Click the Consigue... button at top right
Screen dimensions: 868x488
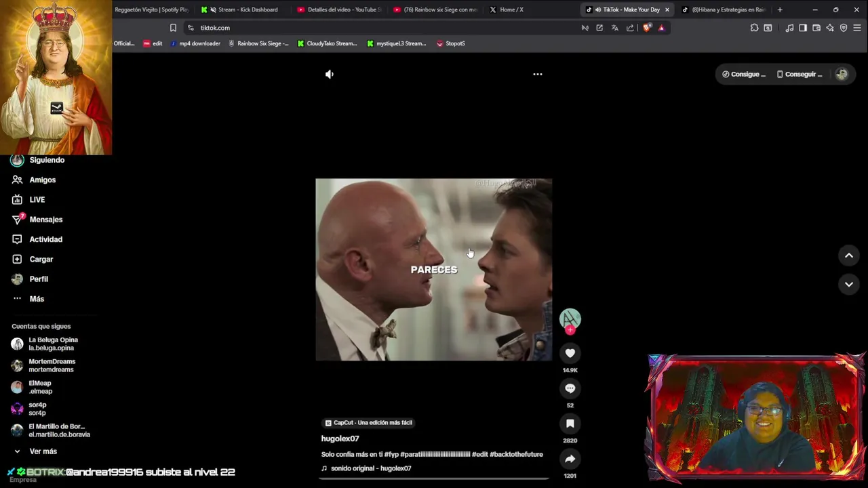743,75
